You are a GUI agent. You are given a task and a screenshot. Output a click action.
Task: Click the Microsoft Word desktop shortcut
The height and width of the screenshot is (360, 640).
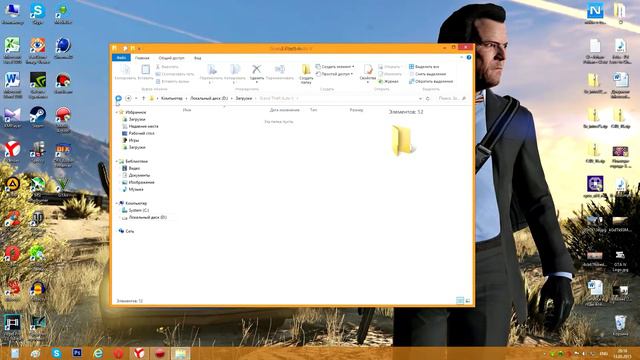pyautogui.click(x=13, y=85)
